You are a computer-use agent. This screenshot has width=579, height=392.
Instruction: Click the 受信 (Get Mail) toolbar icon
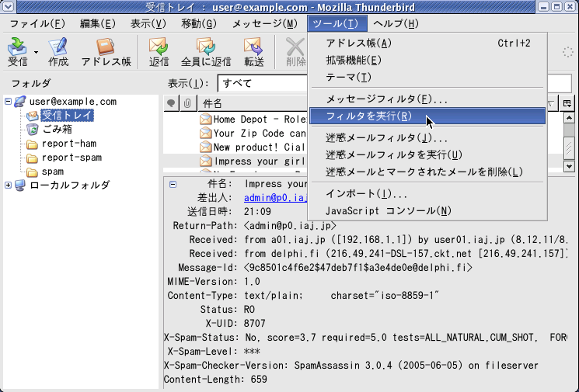click(17, 52)
